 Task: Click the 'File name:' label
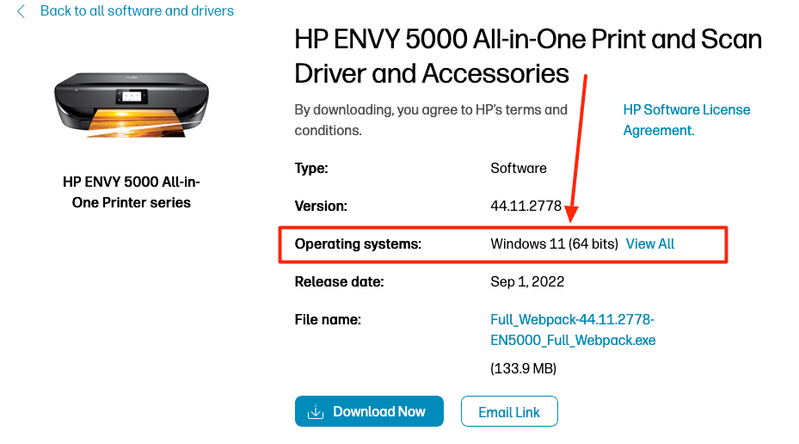coord(327,320)
